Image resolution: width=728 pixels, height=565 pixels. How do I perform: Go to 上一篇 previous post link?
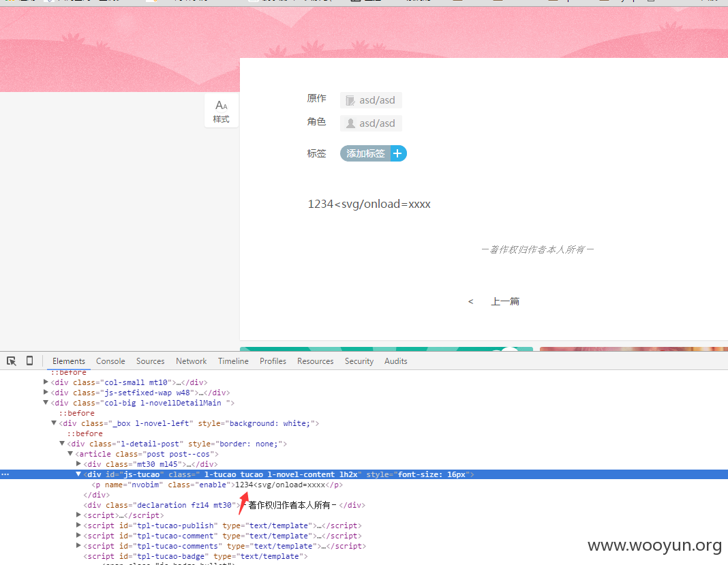505,301
